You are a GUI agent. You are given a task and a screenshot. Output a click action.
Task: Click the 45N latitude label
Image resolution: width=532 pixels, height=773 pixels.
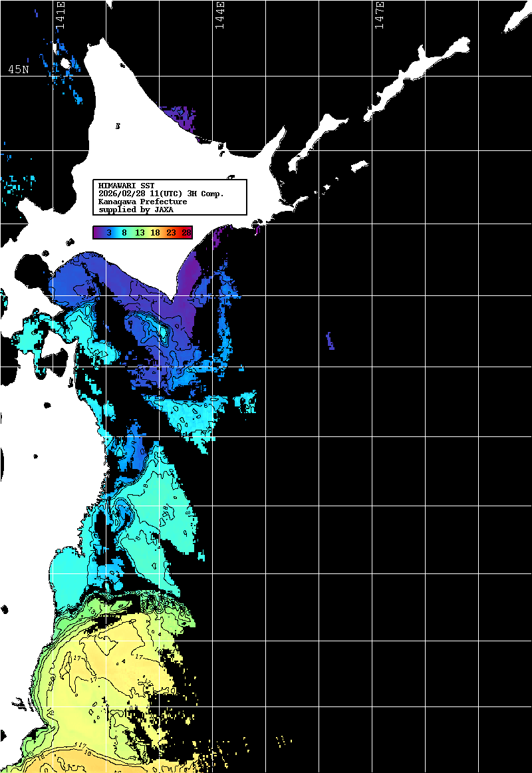tap(18, 69)
